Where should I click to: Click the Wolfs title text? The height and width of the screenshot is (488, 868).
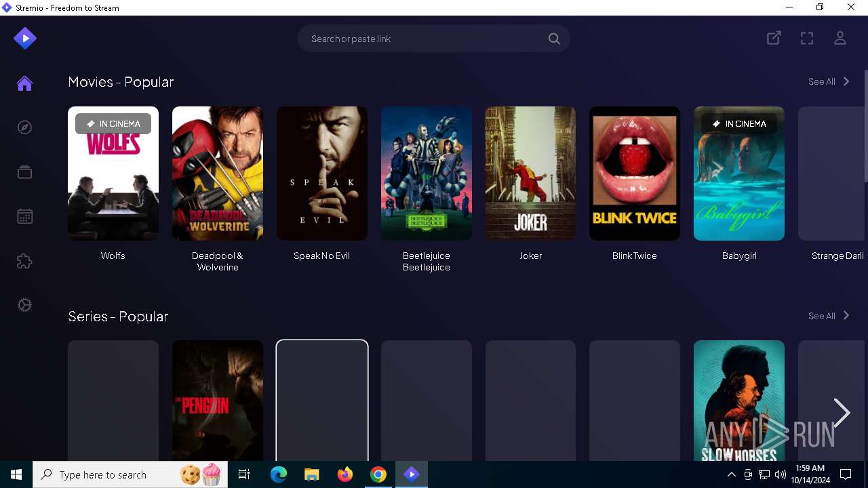[113, 256]
